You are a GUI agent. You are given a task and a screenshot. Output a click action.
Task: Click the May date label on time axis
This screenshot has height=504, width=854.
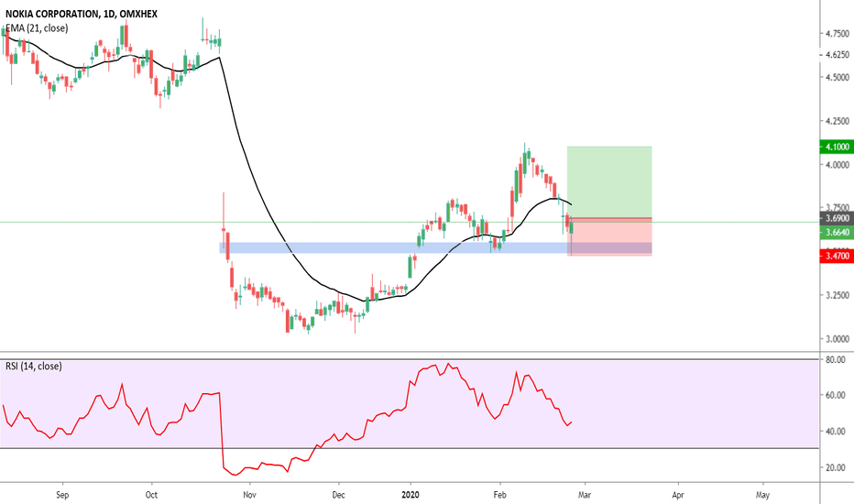pos(762,495)
